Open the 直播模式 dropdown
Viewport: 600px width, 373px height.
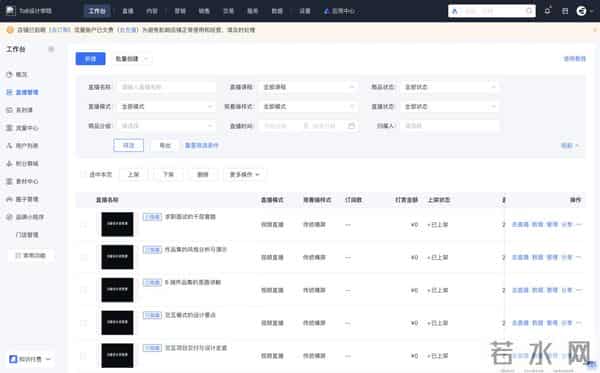[166, 106]
